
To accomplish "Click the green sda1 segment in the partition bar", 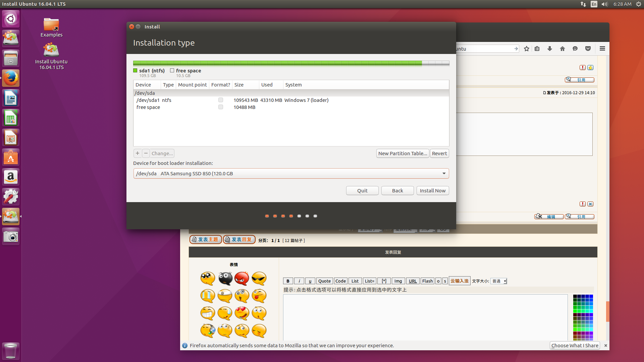I will coord(277,63).
